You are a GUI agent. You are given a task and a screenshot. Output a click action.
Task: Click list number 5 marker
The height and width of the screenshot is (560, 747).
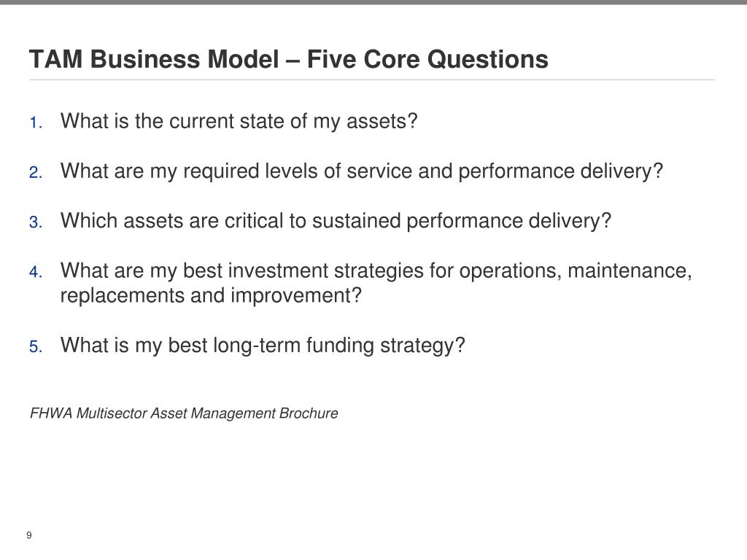pos(36,346)
